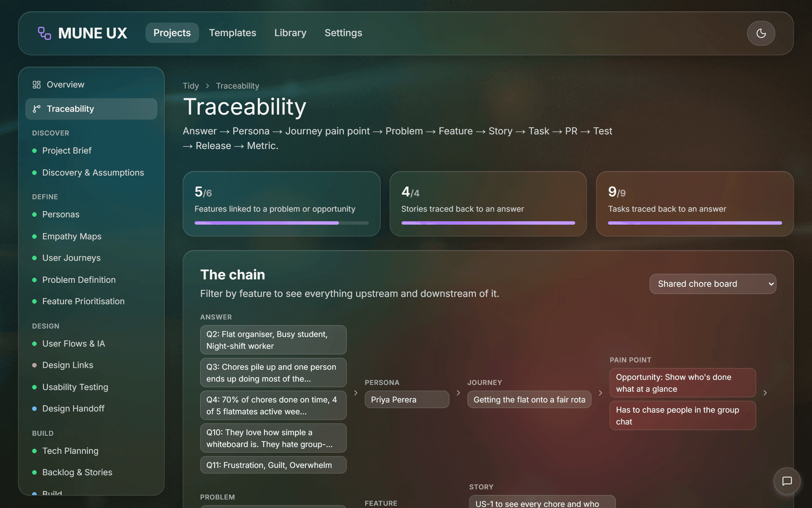Go to the Library tab
This screenshot has width=812, height=508.
point(290,33)
